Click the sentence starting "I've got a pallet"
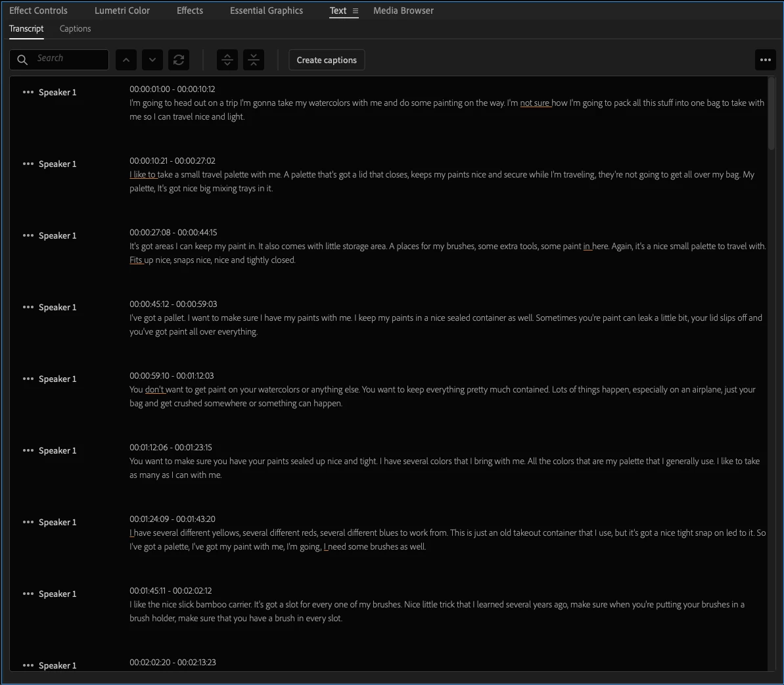This screenshot has height=685, width=784. pyautogui.click(x=157, y=318)
